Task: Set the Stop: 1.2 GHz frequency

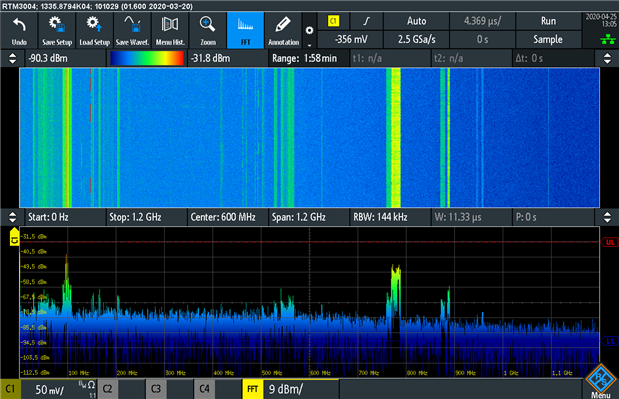Action: tap(147, 217)
